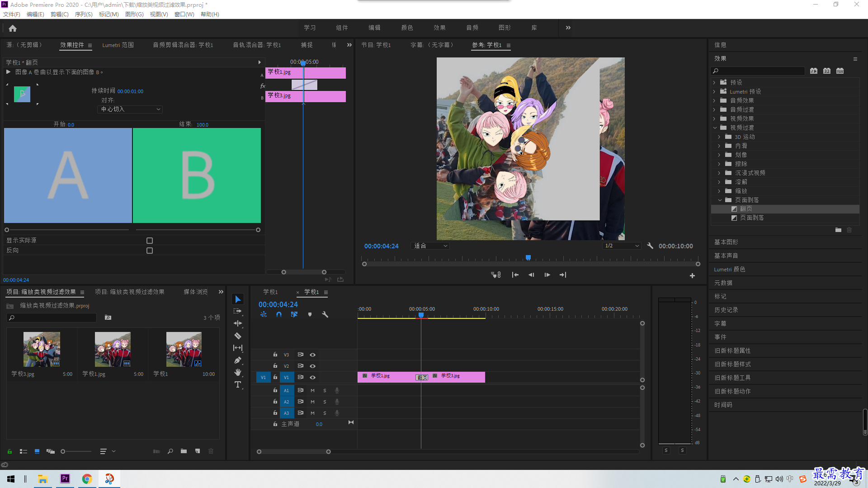
Task: Show more workspaces chevron
Action: [x=568, y=28]
